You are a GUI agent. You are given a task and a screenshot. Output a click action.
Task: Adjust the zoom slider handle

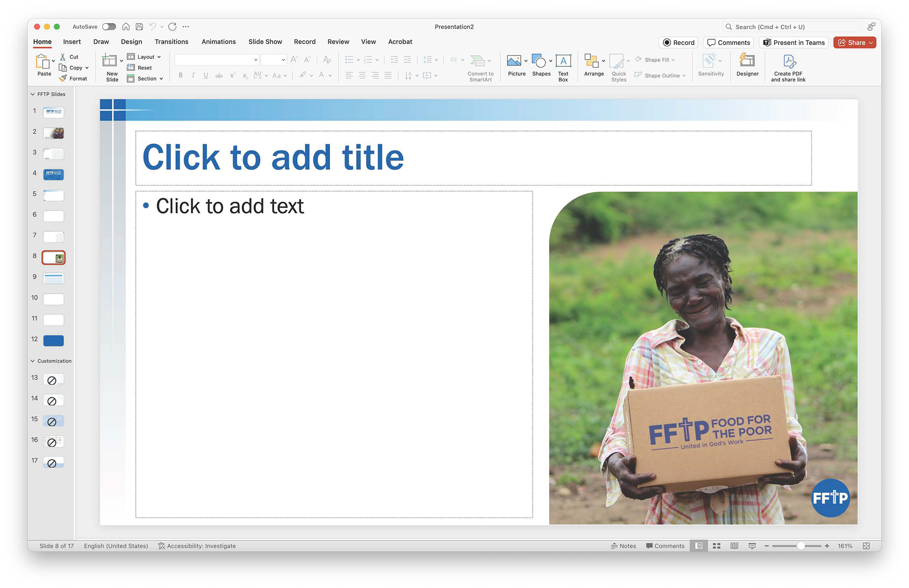[801, 546]
